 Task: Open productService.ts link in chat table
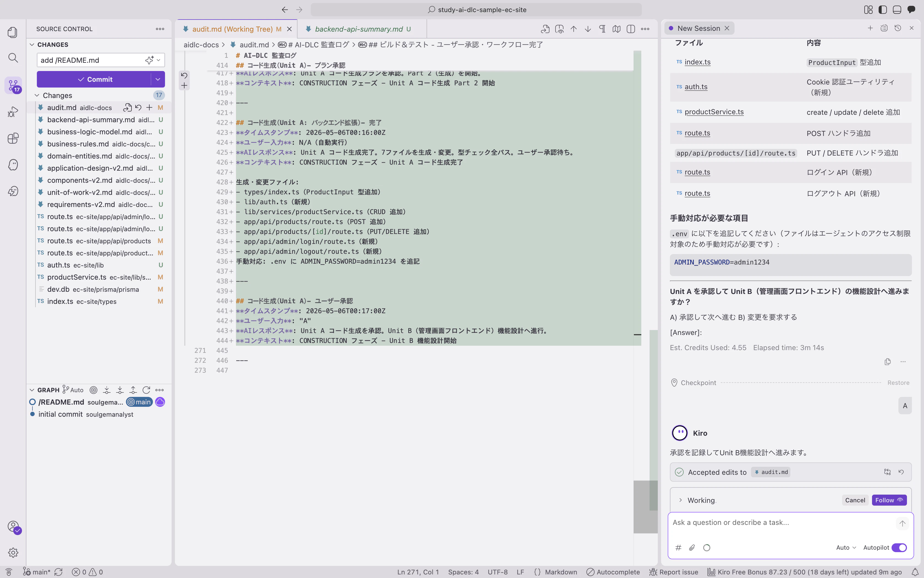[714, 112]
